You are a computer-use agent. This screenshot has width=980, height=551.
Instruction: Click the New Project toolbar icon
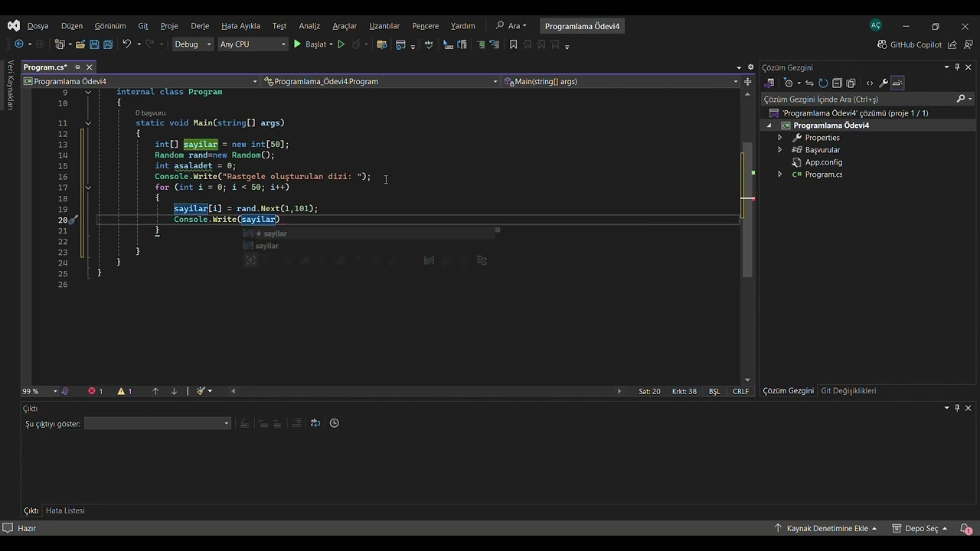(x=60, y=44)
